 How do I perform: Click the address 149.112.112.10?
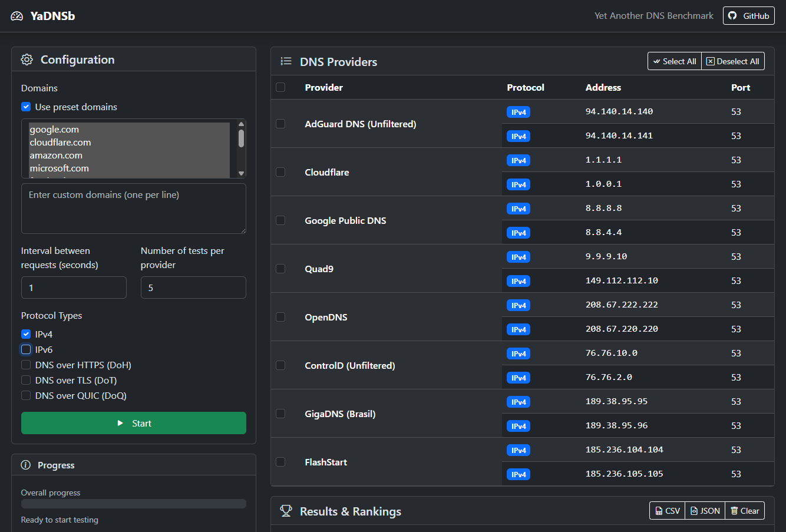coord(622,280)
